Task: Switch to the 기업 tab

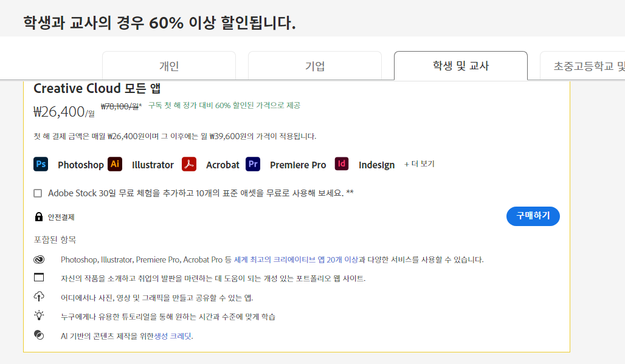Action: click(x=315, y=66)
